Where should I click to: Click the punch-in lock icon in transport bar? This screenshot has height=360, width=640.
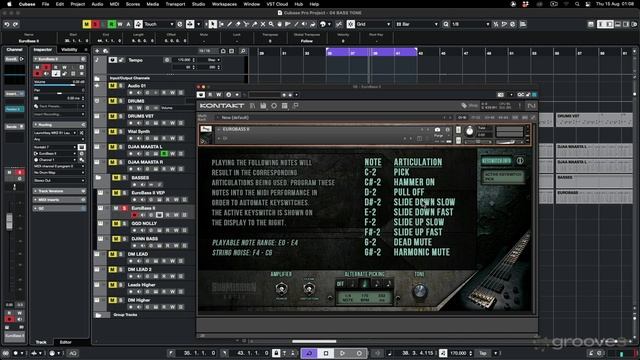[x=276, y=353]
